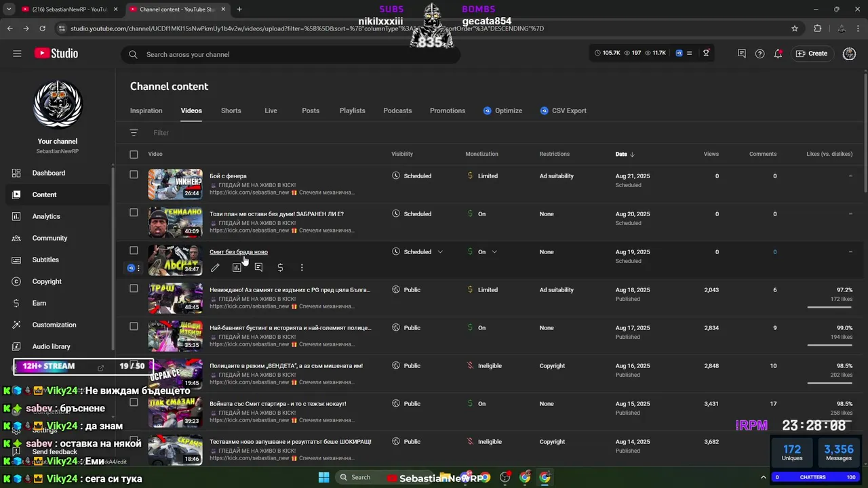The height and width of the screenshot is (488, 868).
Task: Expand the monetization On dropdown for Смит без брада ново
Action: (x=494, y=252)
